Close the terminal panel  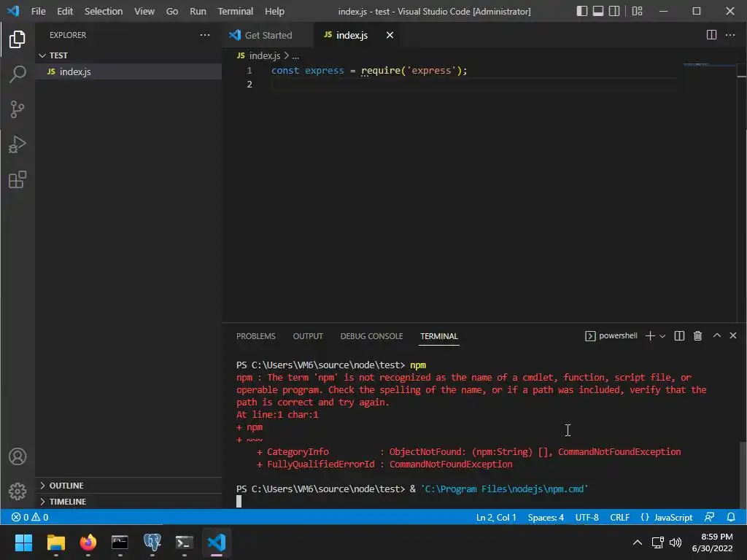(x=733, y=335)
